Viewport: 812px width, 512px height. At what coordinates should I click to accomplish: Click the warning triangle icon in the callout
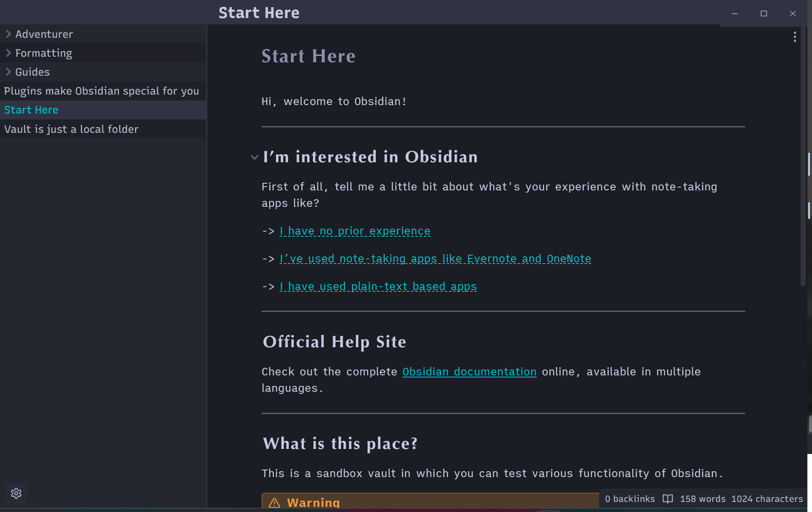click(275, 502)
